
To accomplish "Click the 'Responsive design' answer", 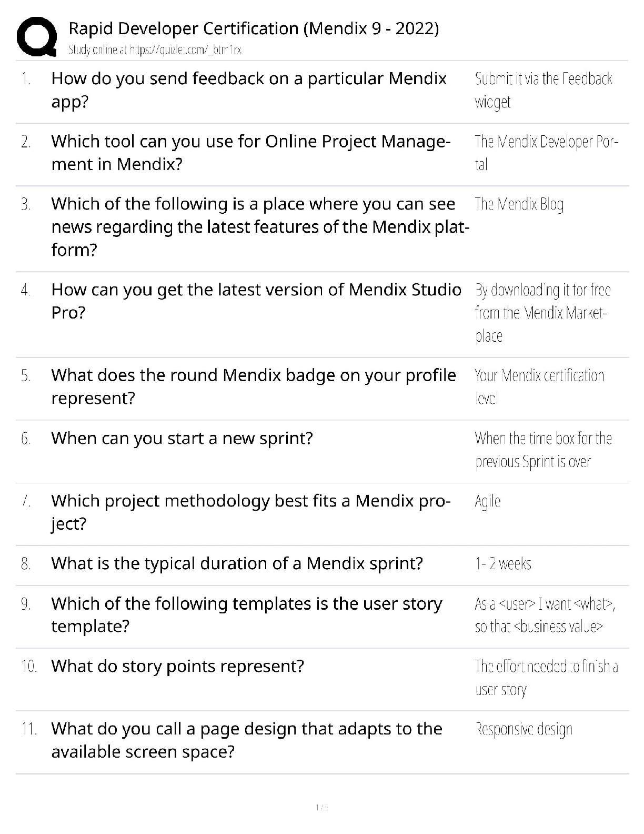I will tap(524, 729).
